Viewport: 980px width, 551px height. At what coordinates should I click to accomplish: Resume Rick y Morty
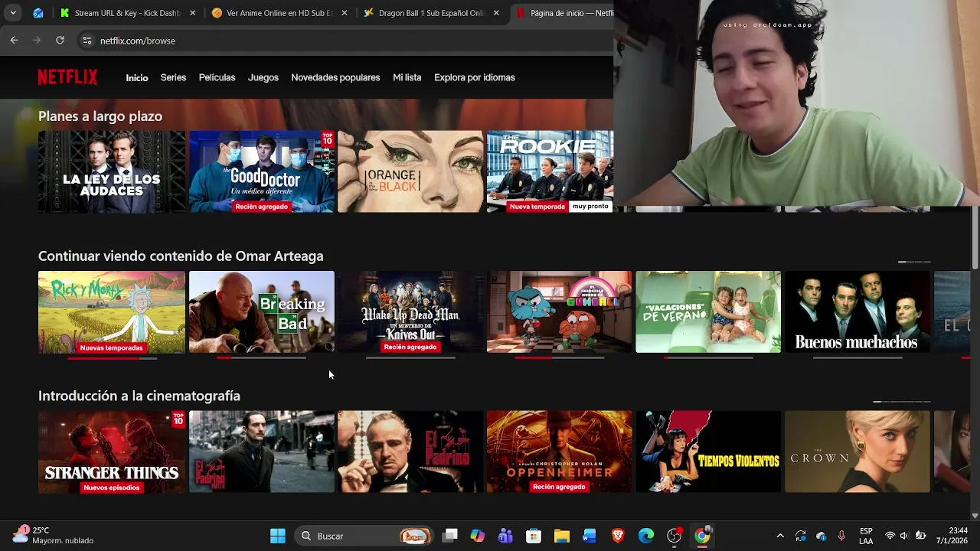coord(112,311)
